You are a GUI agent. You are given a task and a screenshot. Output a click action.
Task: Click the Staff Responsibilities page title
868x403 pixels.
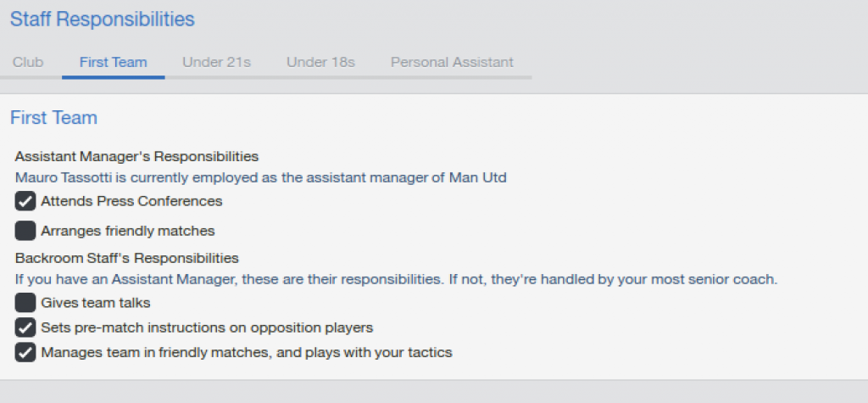coord(103,19)
